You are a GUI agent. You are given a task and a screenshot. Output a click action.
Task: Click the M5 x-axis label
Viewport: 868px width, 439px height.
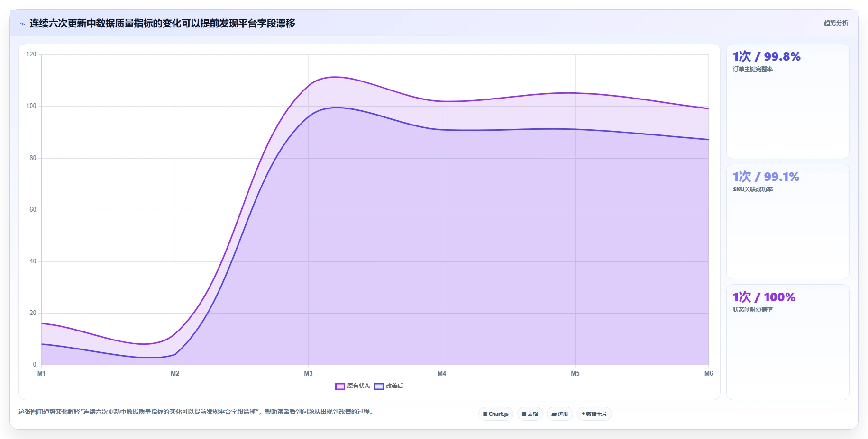coord(575,374)
